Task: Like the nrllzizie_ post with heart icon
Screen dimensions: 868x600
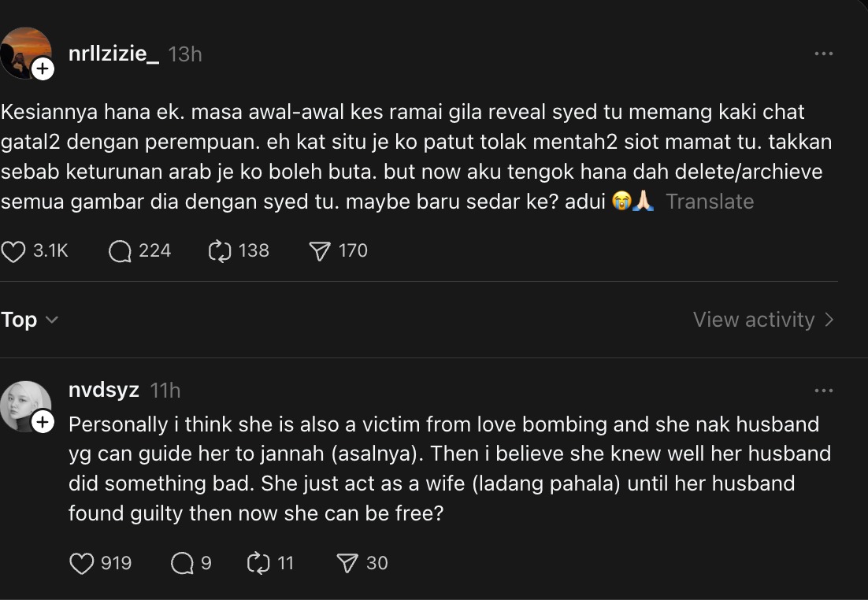Action: click(x=14, y=251)
